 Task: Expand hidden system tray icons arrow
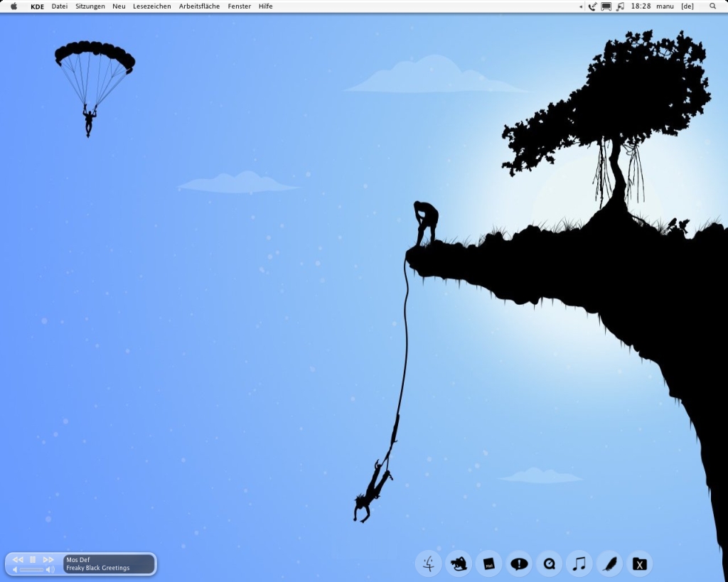point(581,6)
